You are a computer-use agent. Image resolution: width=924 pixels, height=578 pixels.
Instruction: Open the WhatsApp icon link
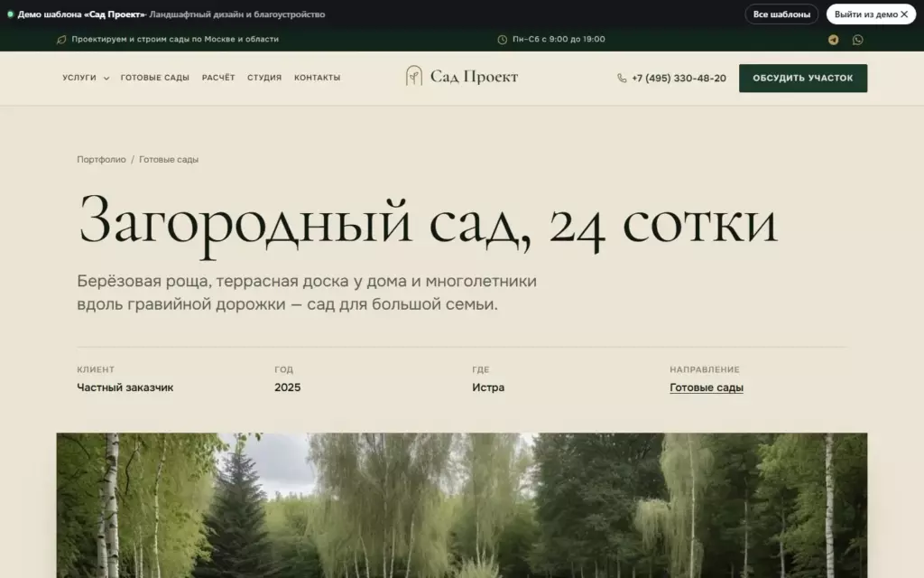click(858, 40)
